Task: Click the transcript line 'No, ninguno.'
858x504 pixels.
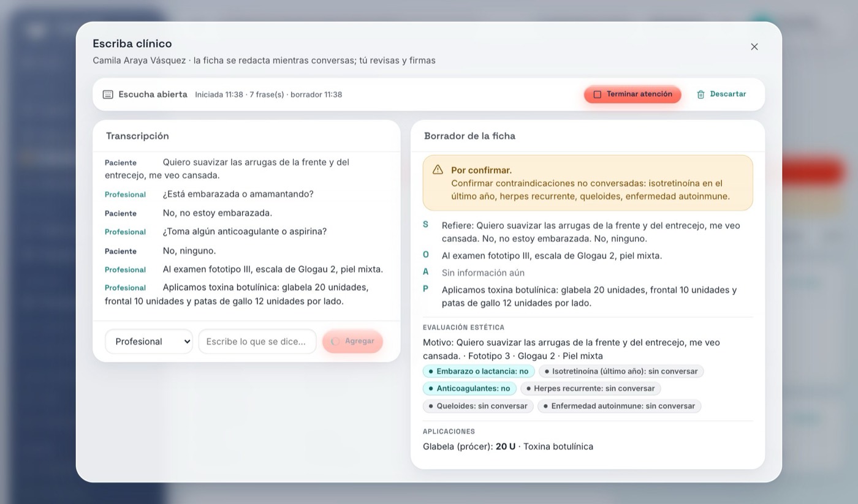Action: [x=189, y=251]
